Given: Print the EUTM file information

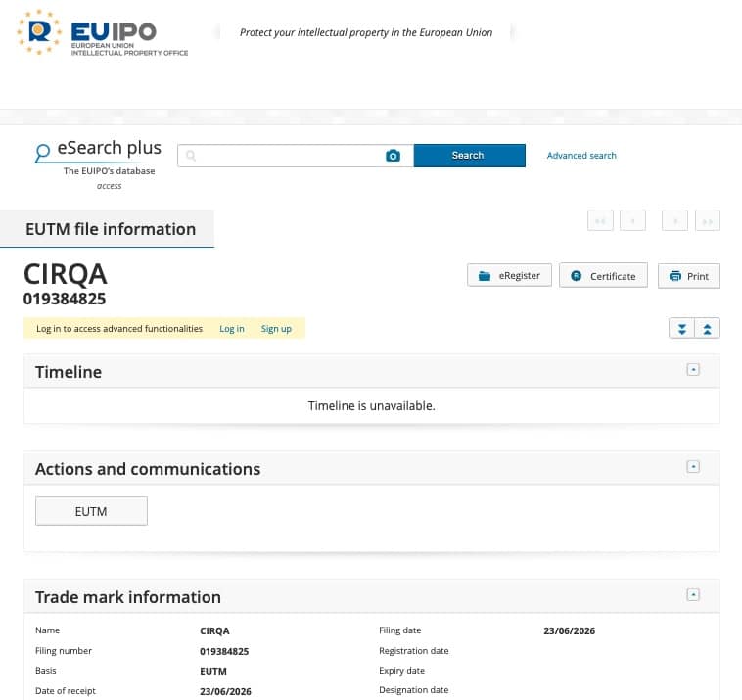Looking at the screenshot, I should point(689,276).
